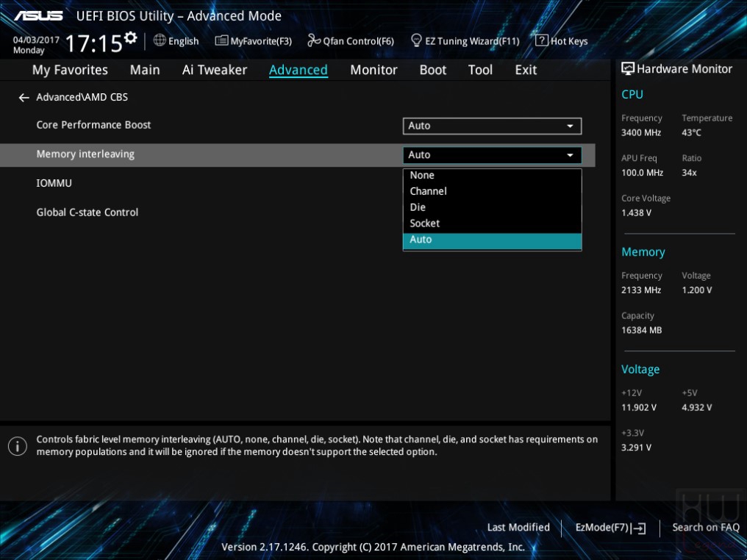
Task: Select None in the dropdown list
Action: click(492, 175)
